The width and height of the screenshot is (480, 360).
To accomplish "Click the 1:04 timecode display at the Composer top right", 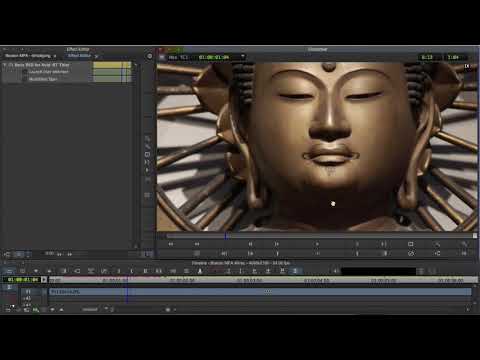I will pos(453,57).
